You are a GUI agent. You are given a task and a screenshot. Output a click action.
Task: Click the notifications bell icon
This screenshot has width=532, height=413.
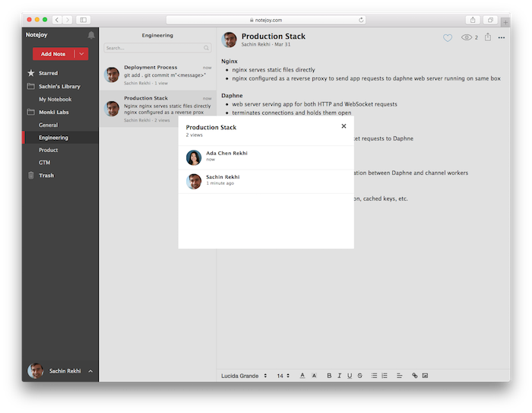[91, 35]
